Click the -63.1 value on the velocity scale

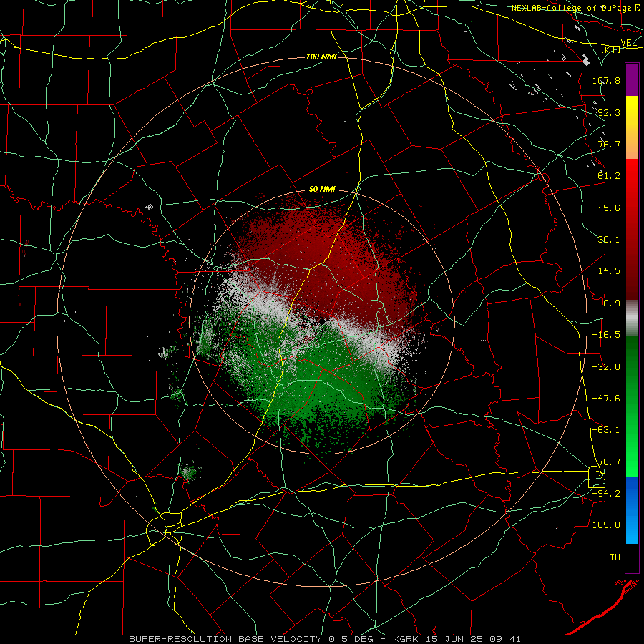coord(606,430)
